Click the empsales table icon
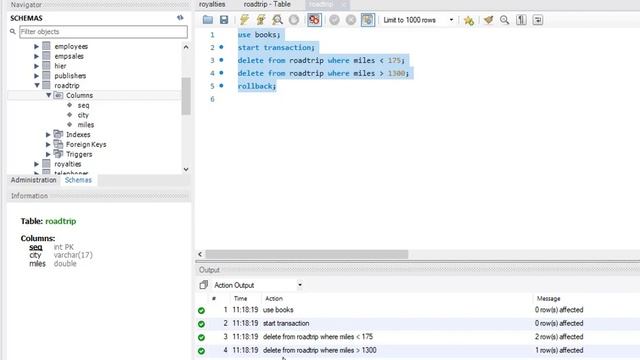 pyautogui.click(x=47, y=56)
